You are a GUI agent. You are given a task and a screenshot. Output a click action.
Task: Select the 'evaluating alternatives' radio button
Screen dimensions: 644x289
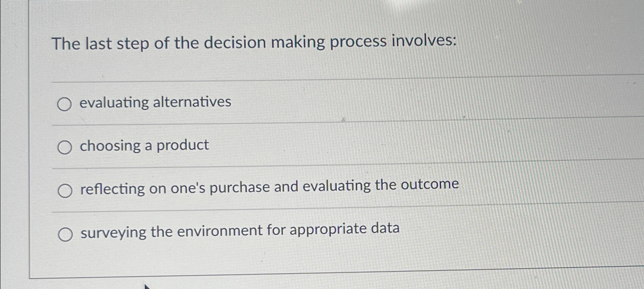(x=65, y=104)
